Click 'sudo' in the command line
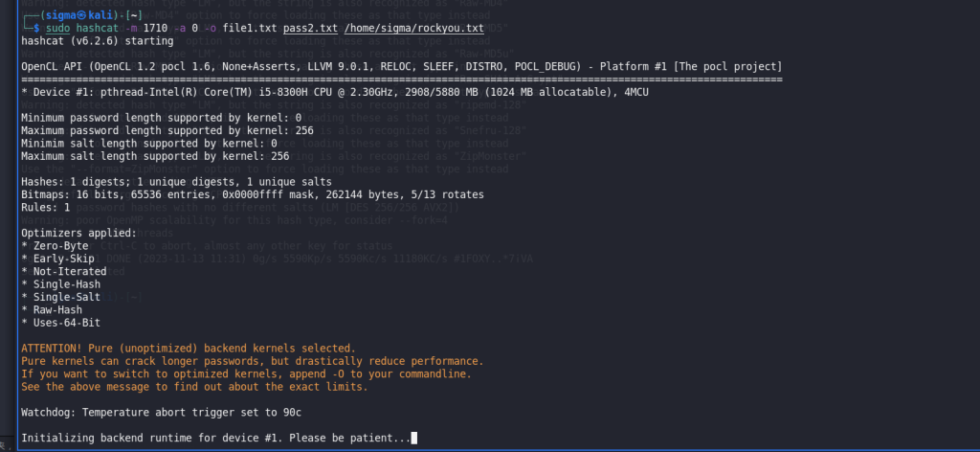 [57, 28]
